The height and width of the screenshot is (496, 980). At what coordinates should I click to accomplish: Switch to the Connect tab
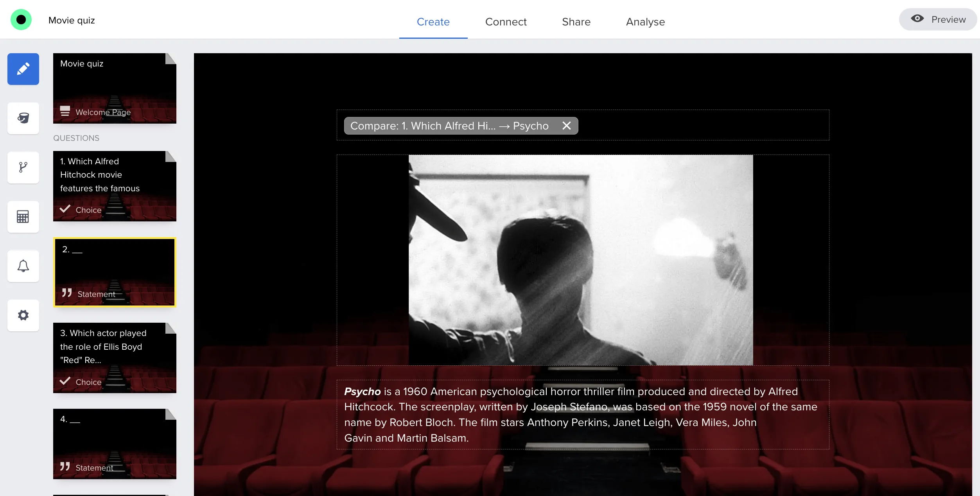[x=506, y=22]
